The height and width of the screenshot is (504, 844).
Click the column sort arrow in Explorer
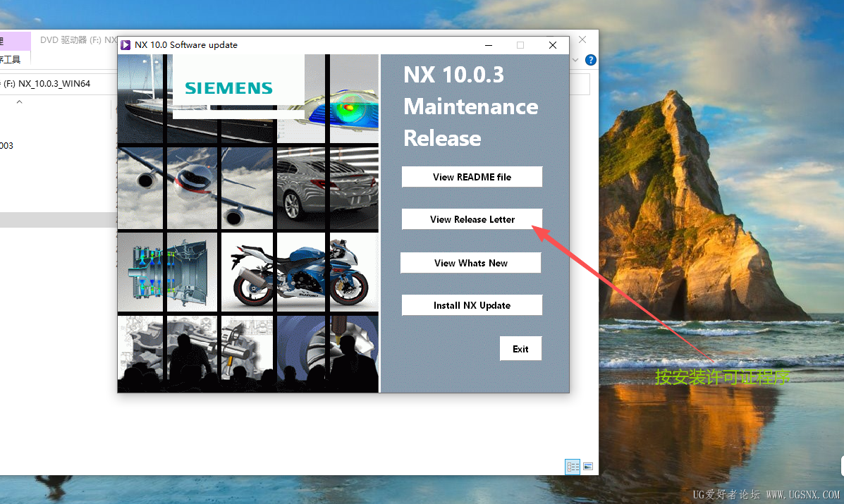pos(19,102)
